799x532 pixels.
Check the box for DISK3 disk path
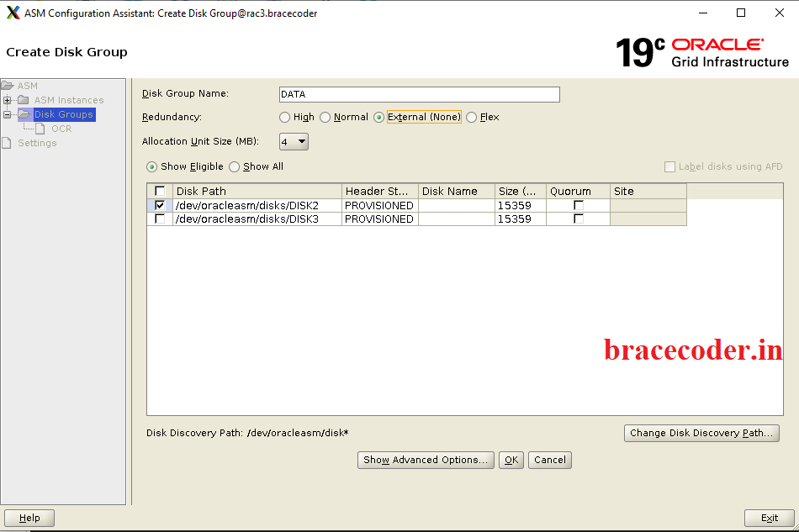pos(160,219)
